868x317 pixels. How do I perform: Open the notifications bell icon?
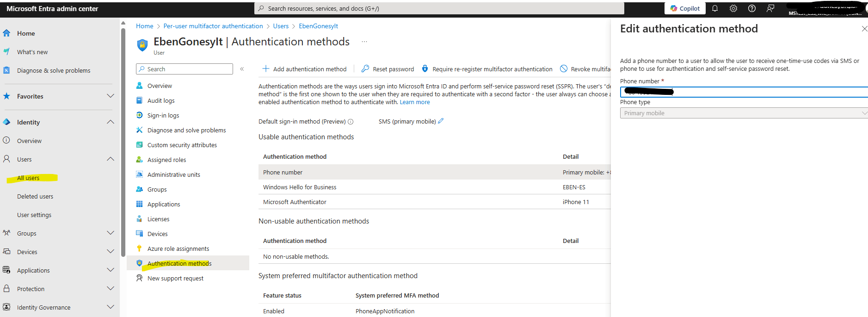(x=715, y=8)
